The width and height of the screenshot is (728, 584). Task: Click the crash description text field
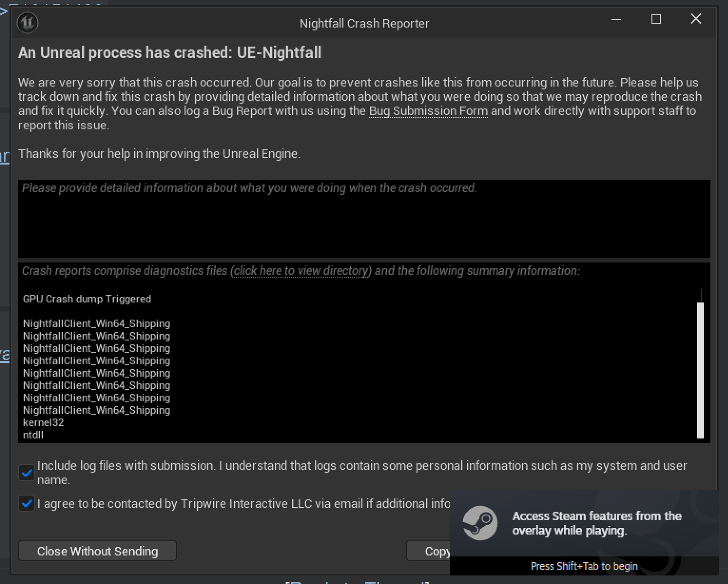[364, 219]
